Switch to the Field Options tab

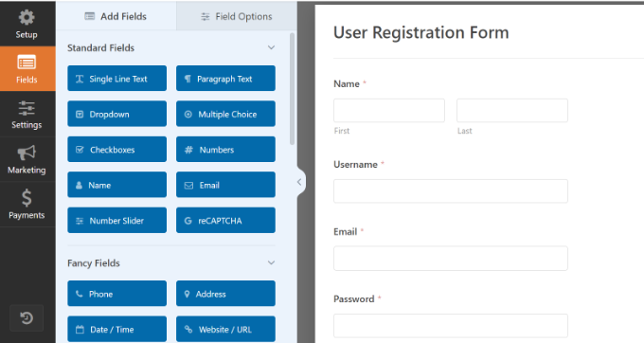[236, 16]
